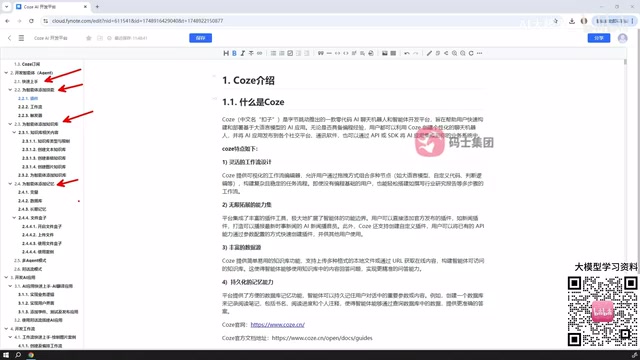Open a new browser tab

coord(97,7)
